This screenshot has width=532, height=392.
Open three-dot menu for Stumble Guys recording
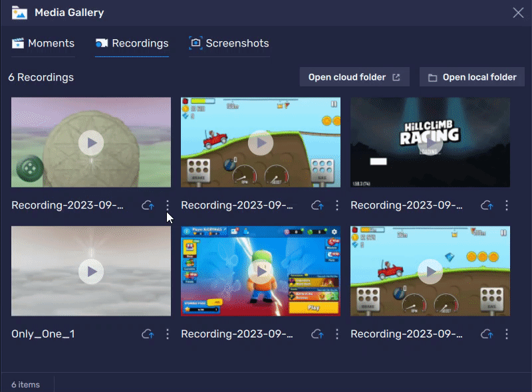coord(337,334)
